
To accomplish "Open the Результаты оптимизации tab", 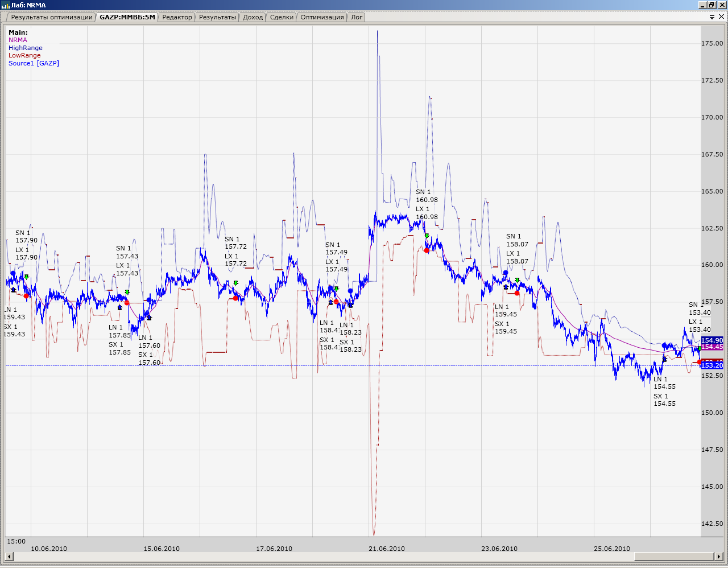I will pos(51,17).
